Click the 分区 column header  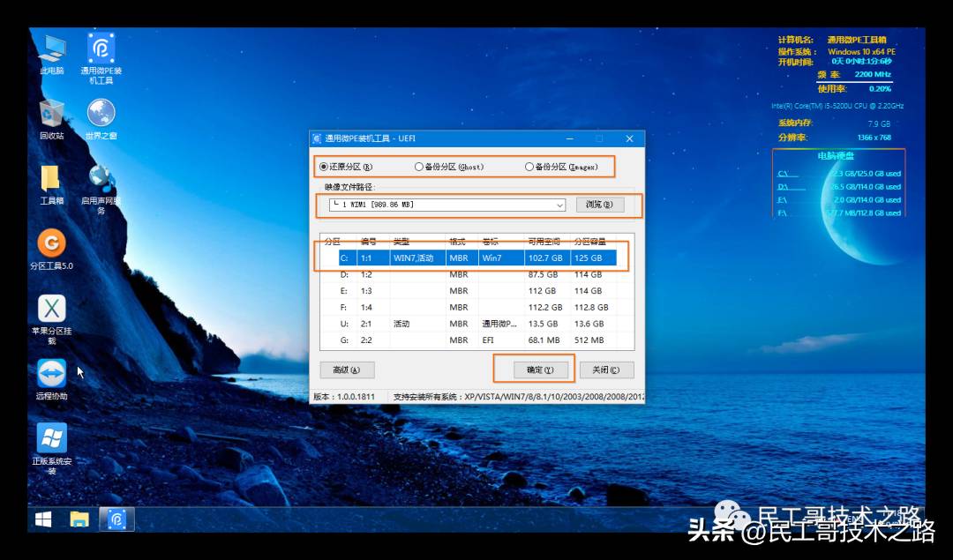click(x=333, y=242)
